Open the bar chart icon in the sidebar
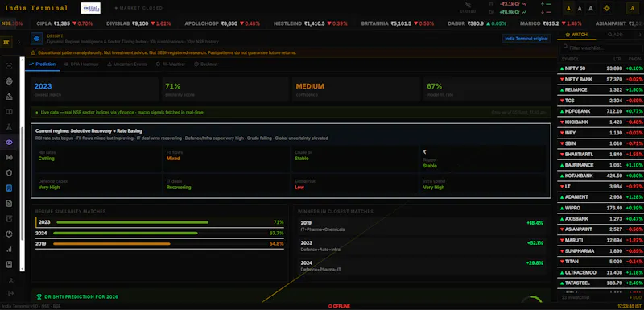The image size is (644, 310). (x=9, y=250)
